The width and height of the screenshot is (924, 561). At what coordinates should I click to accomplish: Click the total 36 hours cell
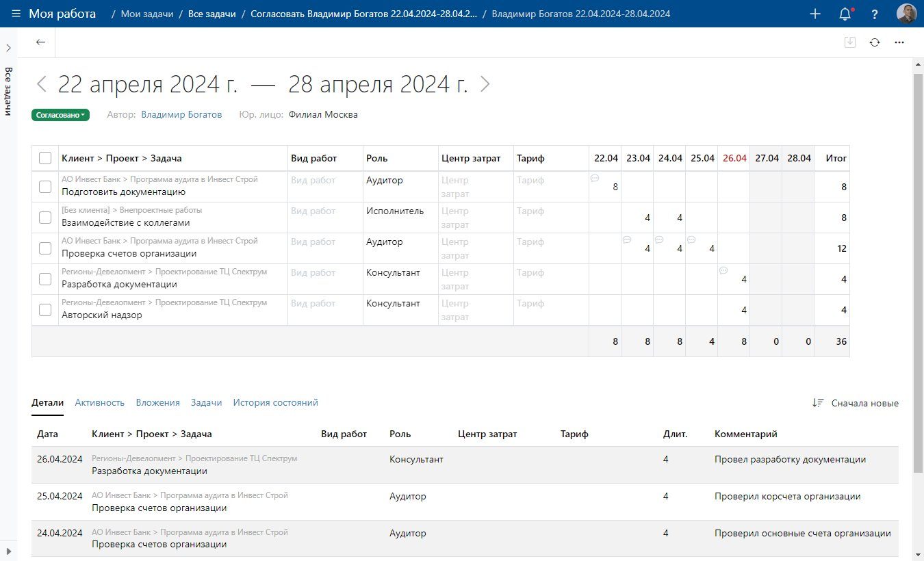832,341
